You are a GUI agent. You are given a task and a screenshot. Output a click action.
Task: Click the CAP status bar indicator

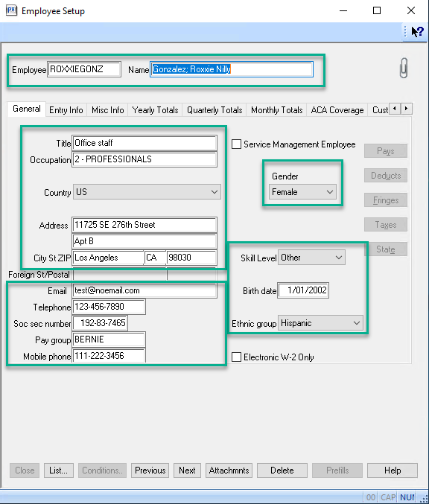pos(388,497)
